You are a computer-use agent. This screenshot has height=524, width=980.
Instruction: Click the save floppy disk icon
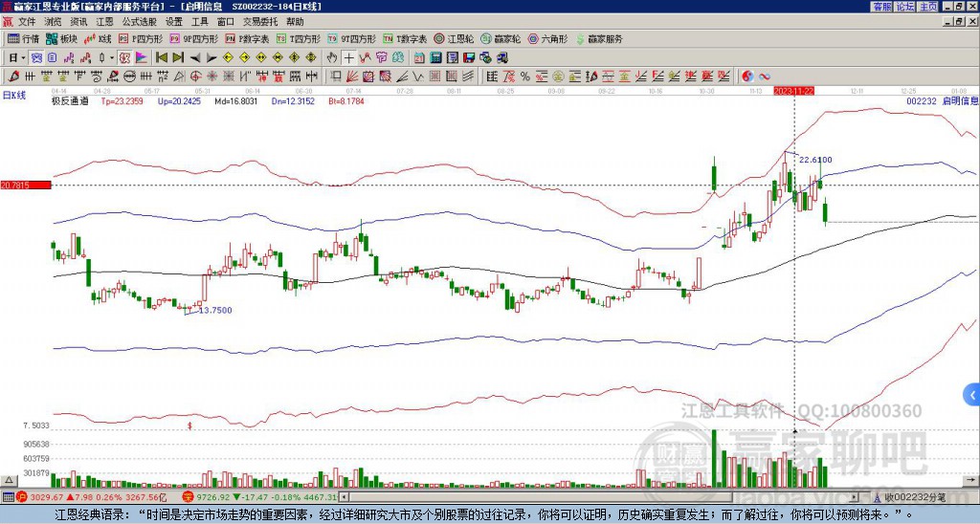(x=469, y=58)
